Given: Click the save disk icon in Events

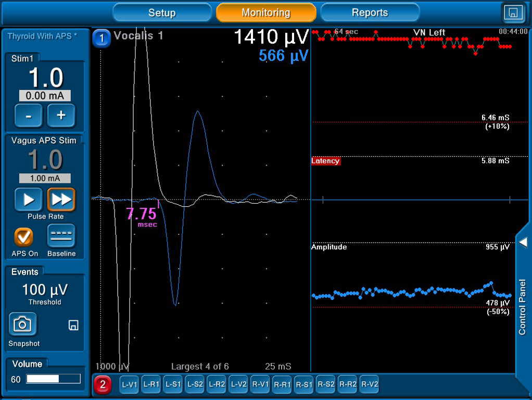Looking at the screenshot, I should (73, 326).
